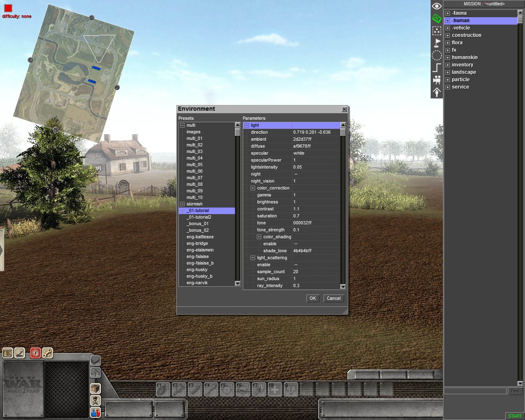Select the waypoint flag tool icon
This screenshot has width=525, height=420.
click(437, 43)
